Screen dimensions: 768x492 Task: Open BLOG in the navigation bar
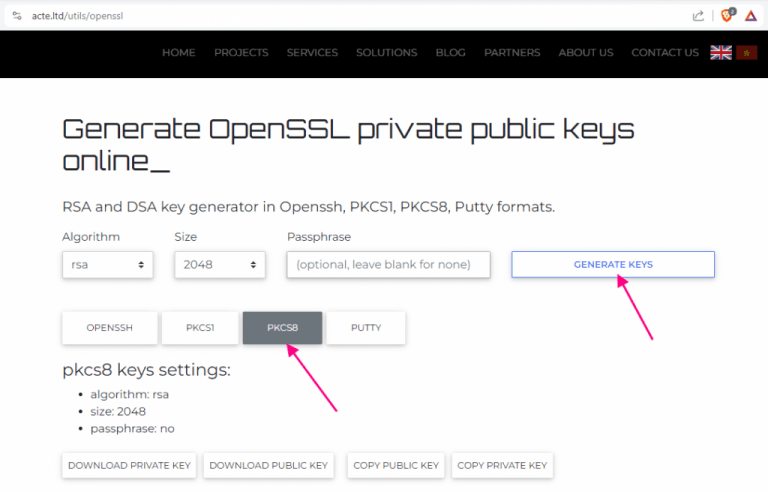[451, 52]
